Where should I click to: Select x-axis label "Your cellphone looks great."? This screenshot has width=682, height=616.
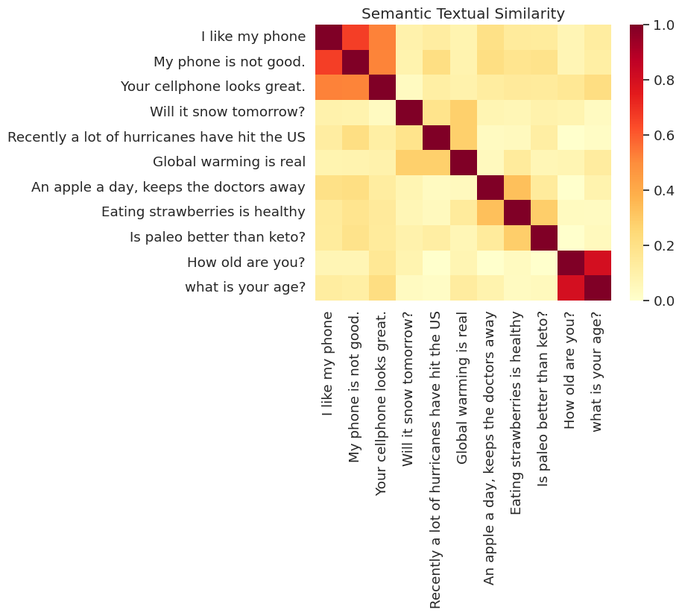point(381,403)
